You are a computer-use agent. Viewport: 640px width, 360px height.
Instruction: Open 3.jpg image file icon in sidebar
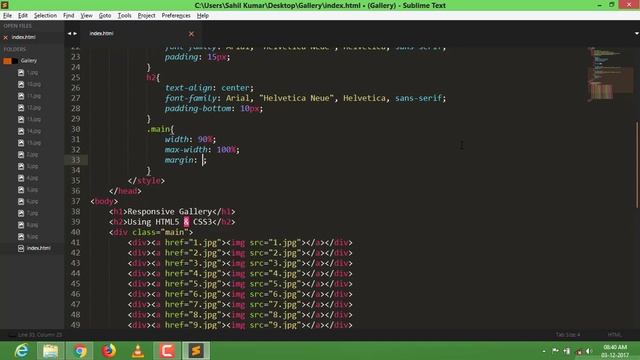[x=21, y=167]
